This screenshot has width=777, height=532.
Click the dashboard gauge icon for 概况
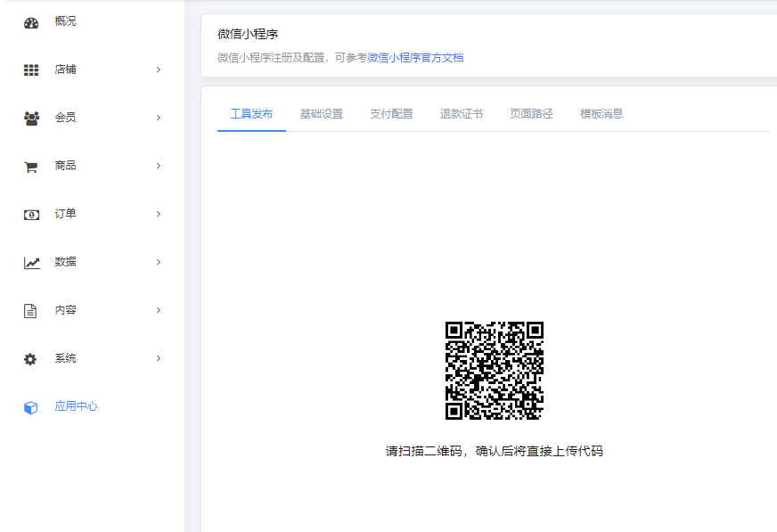(x=31, y=22)
